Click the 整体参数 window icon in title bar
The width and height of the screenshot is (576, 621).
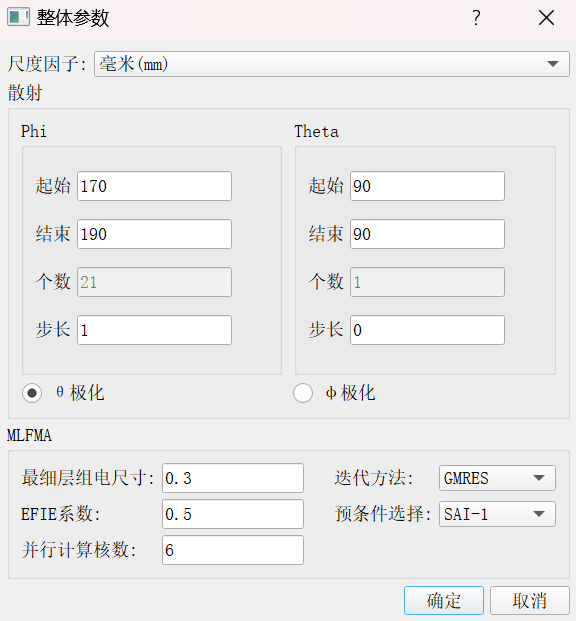(x=18, y=17)
